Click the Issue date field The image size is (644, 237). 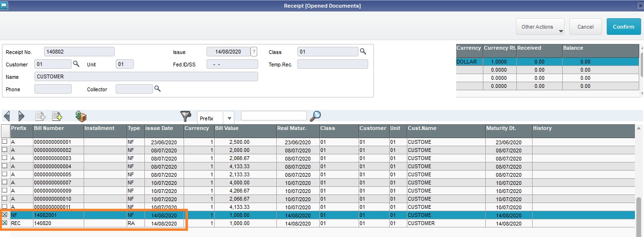[x=229, y=52]
